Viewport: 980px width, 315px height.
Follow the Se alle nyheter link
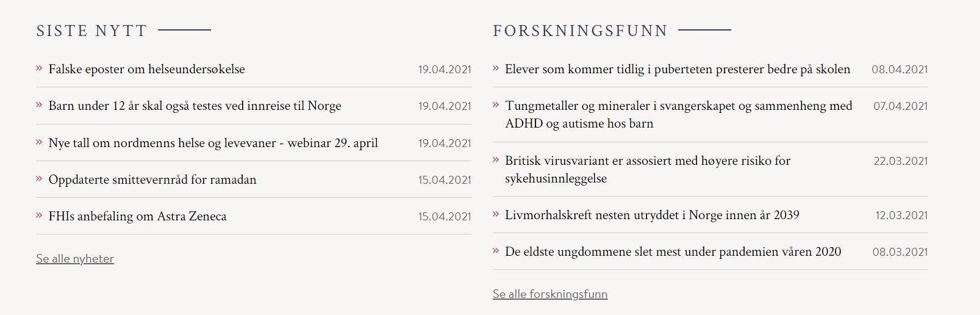75,259
